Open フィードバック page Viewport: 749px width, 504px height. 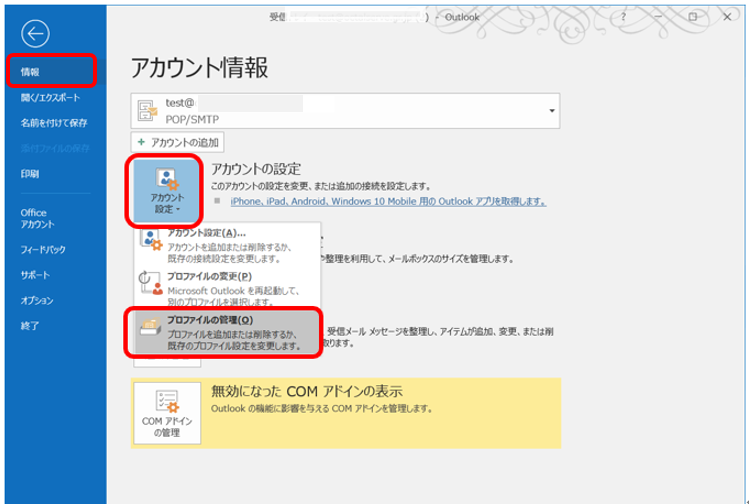(x=43, y=249)
